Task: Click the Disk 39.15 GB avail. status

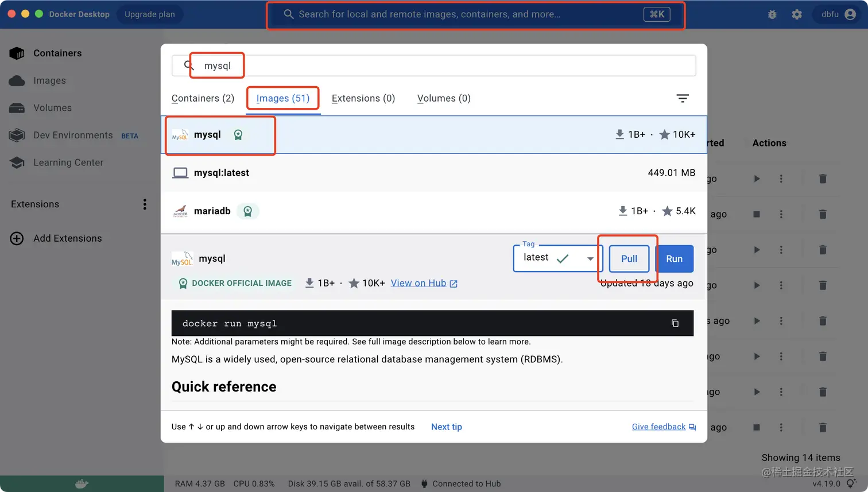Action: coord(349,484)
